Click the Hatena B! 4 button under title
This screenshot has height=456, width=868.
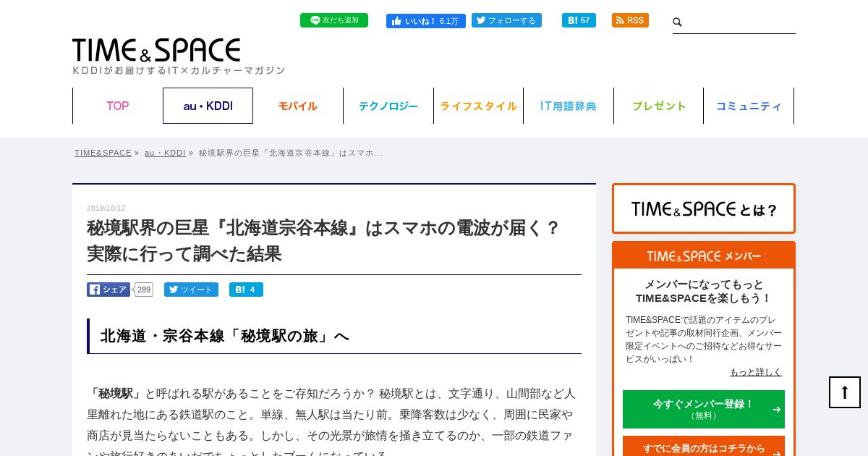point(246,290)
